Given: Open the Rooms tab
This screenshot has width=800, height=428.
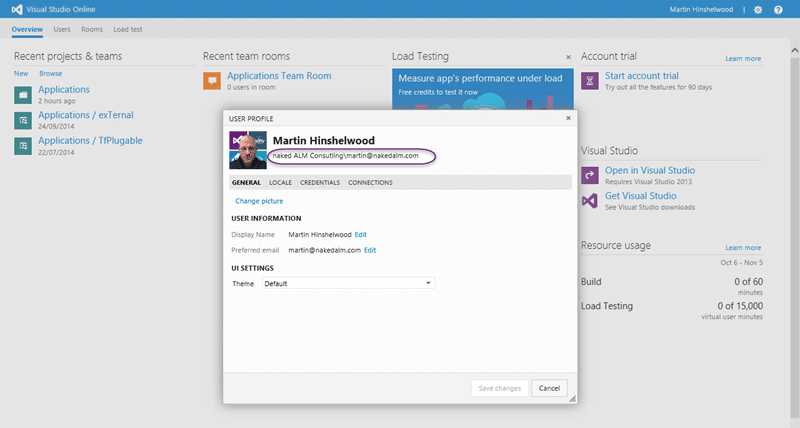Looking at the screenshot, I should pyautogui.click(x=92, y=30).
